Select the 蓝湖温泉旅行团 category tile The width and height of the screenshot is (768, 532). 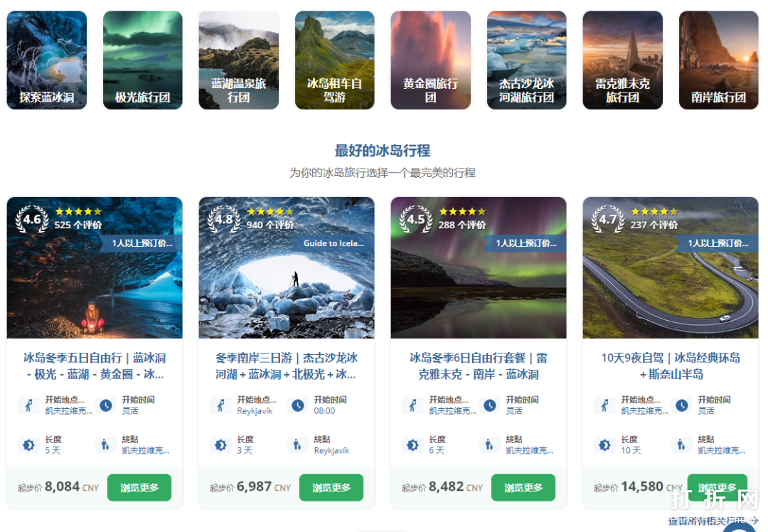coord(238,60)
